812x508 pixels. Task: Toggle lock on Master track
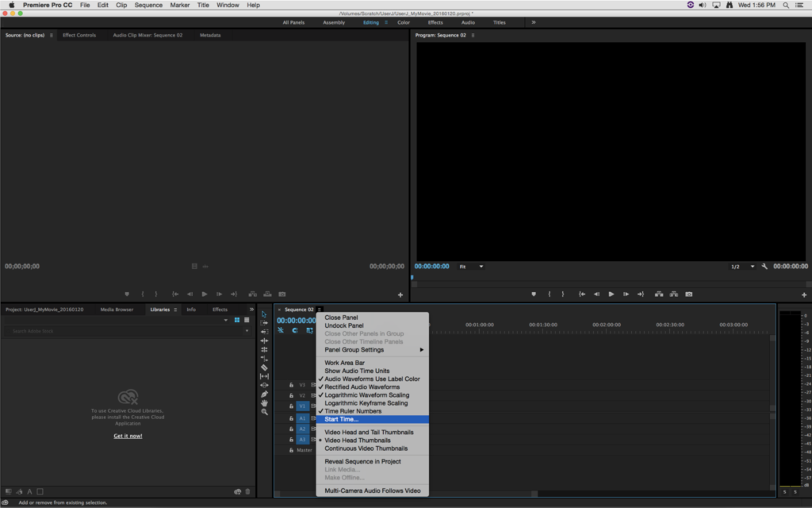pyautogui.click(x=291, y=450)
